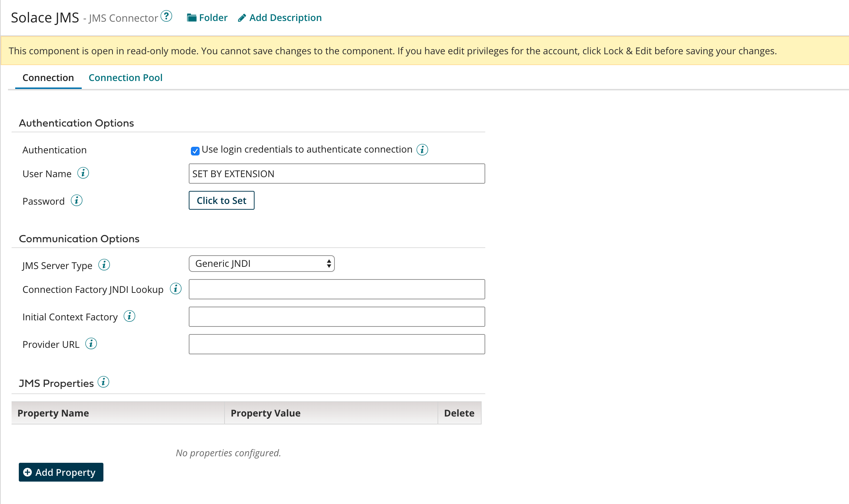Show info icon for Provider URL
The width and height of the screenshot is (849, 504).
[x=91, y=343]
